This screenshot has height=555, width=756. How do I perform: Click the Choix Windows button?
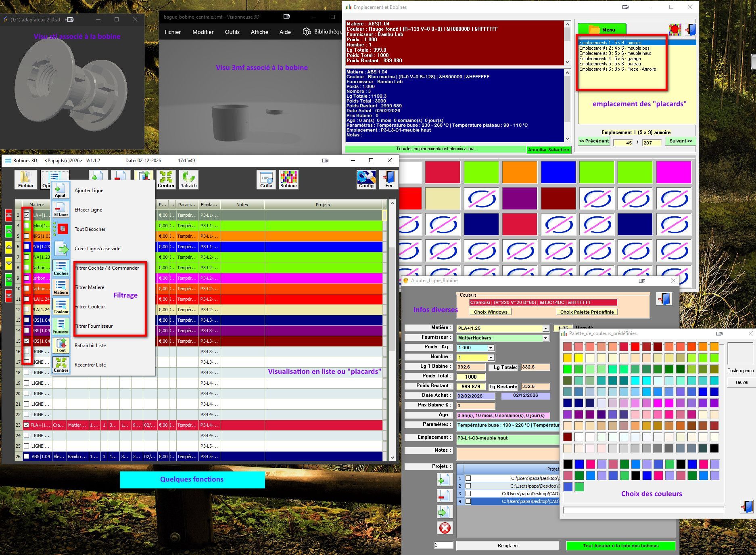click(x=491, y=312)
